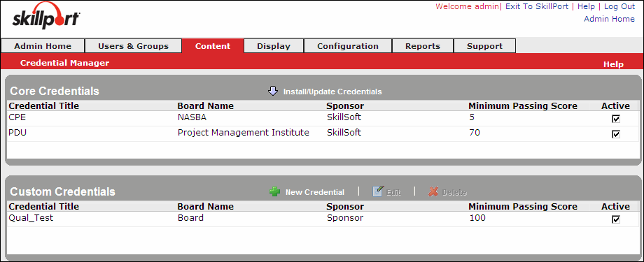
Task: Click Core Credentials Credential Title column header
Action: point(43,106)
